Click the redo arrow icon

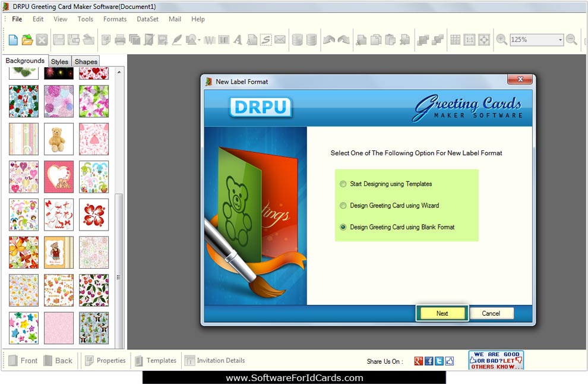(x=343, y=39)
